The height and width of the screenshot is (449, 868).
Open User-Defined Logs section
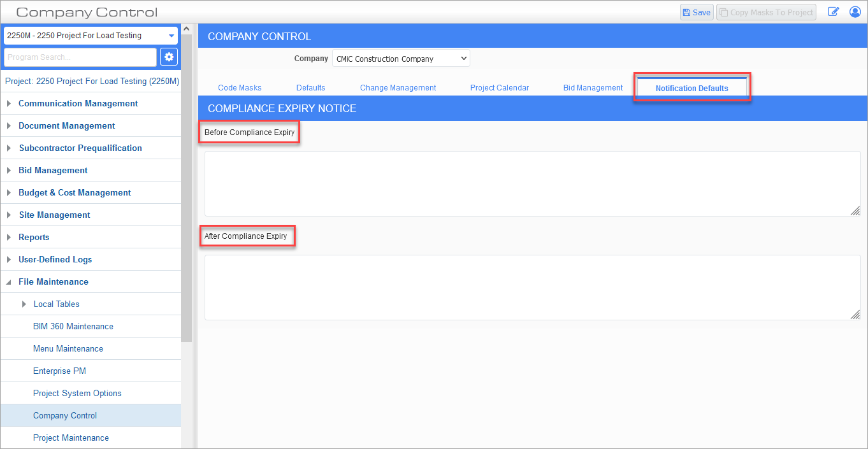55,259
